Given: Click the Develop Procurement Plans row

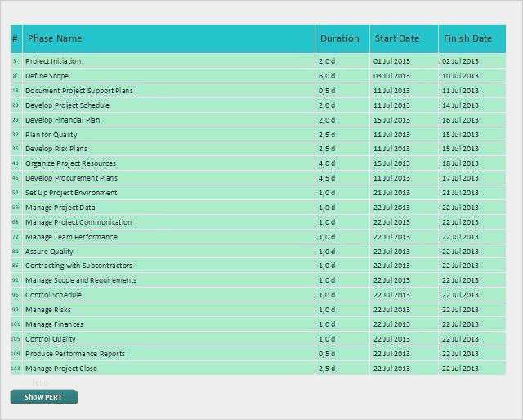Looking at the screenshot, I should (x=71, y=178).
